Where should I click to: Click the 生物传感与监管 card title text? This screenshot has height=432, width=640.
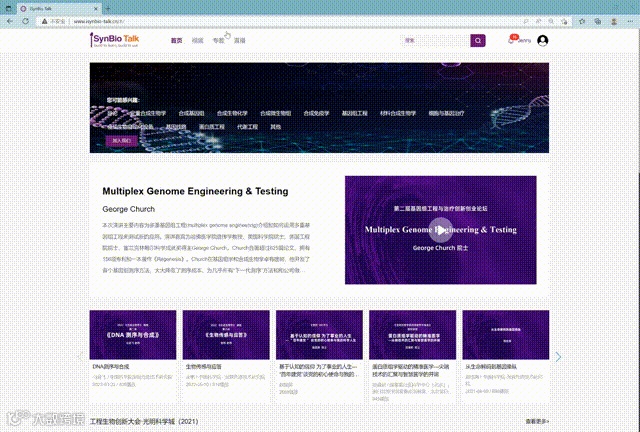pos(204,367)
